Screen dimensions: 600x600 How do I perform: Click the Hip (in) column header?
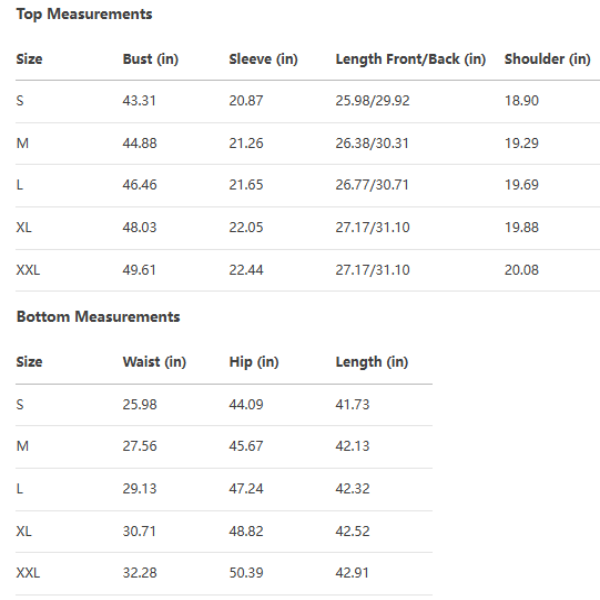(x=253, y=362)
